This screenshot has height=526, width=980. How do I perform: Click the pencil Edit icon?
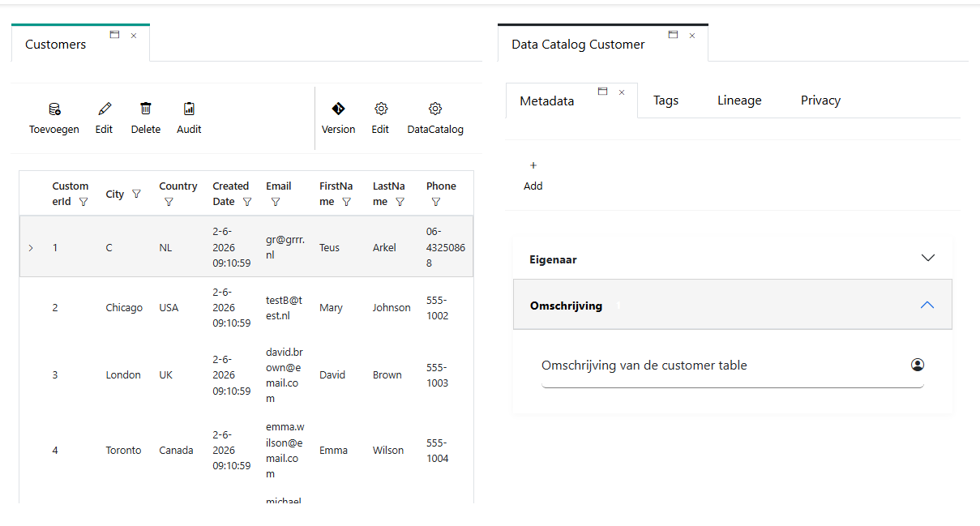click(x=104, y=109)
